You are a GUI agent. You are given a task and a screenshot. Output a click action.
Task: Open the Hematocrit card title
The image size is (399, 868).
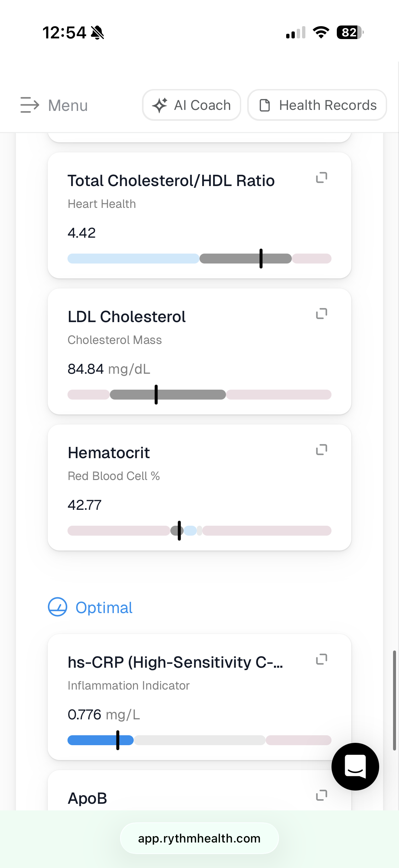(x=109, y=453)
